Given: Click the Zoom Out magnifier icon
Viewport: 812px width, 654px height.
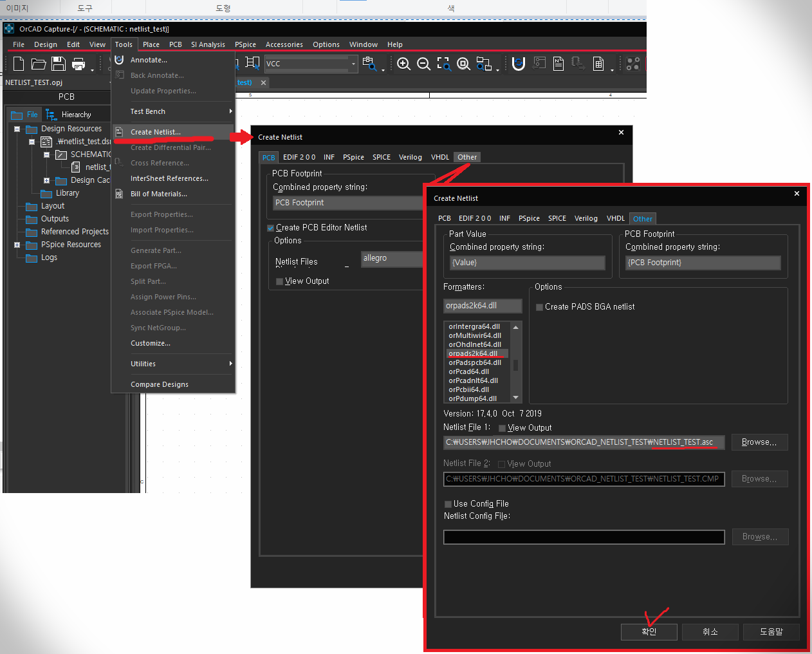Looking at the screenshot, I should tap(423, 64).
